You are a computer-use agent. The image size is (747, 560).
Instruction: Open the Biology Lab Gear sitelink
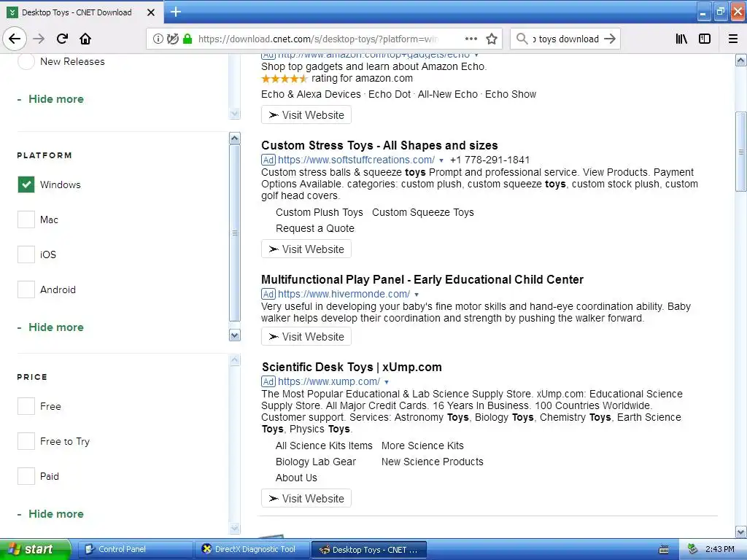point(315,462)
